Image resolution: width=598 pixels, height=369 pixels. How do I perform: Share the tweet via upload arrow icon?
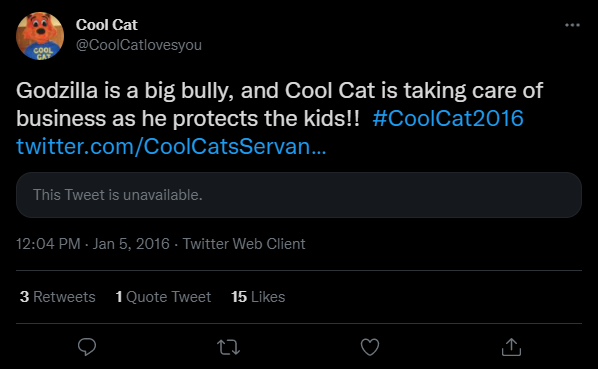511,347
